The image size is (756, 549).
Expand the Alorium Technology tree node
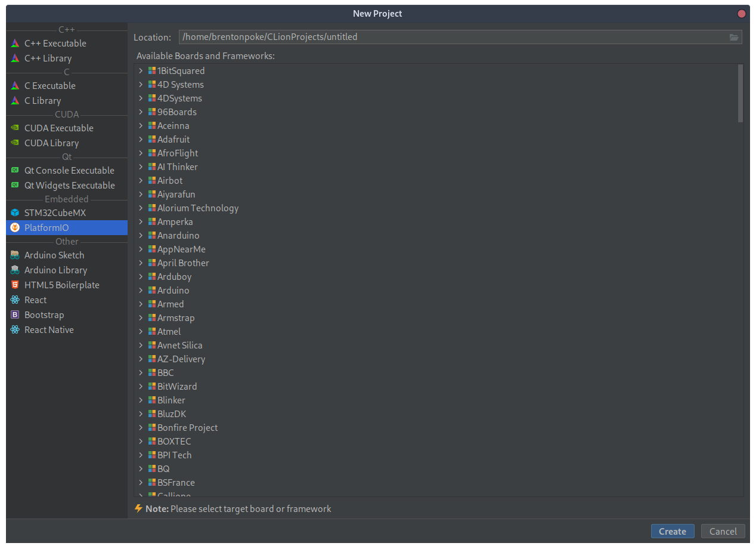pyautogui.click(x=141, y=208)
